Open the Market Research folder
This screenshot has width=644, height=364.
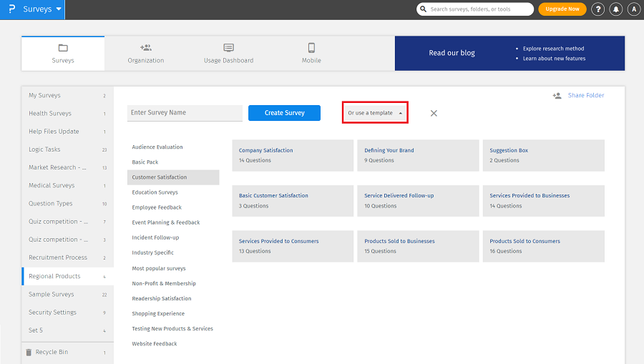click(x=57, y=167)
